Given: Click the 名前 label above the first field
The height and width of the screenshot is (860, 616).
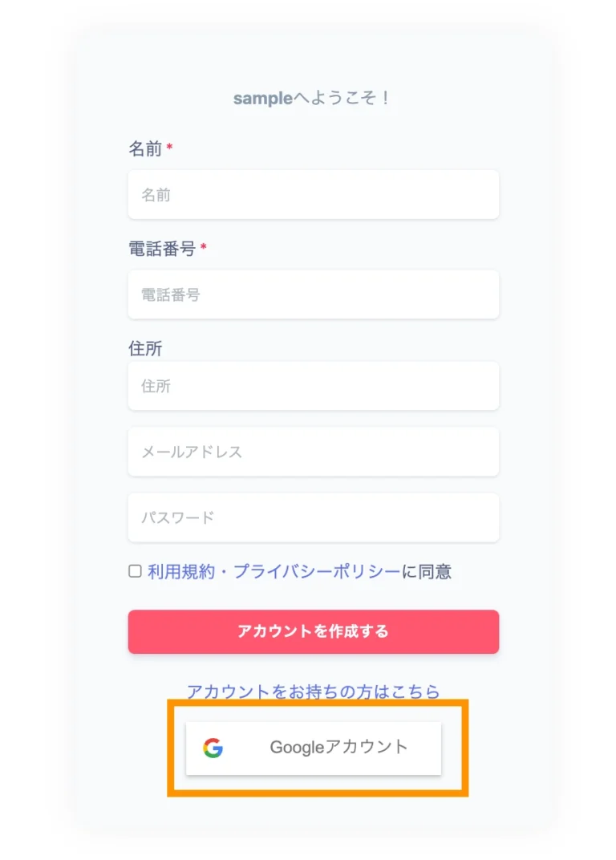Looking at the screenshot, I should tap(145, 149).
